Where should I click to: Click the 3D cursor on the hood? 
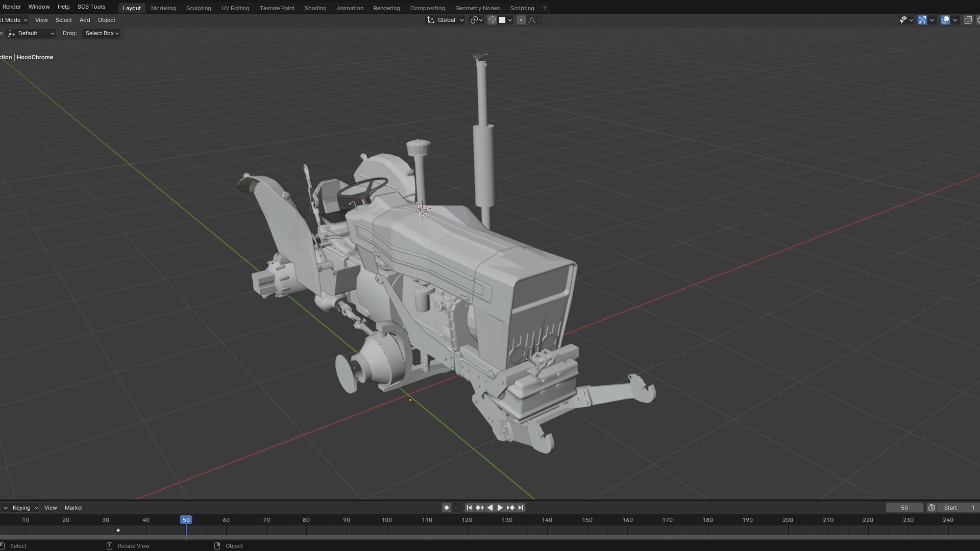coord(423,211)
